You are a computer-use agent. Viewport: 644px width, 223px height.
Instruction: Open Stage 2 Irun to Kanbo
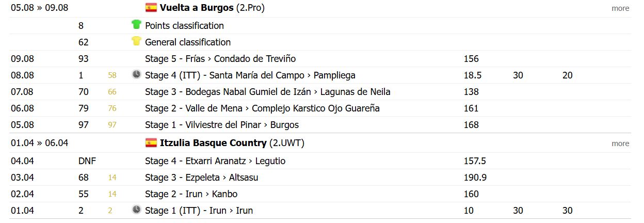(x=191, y=194)
